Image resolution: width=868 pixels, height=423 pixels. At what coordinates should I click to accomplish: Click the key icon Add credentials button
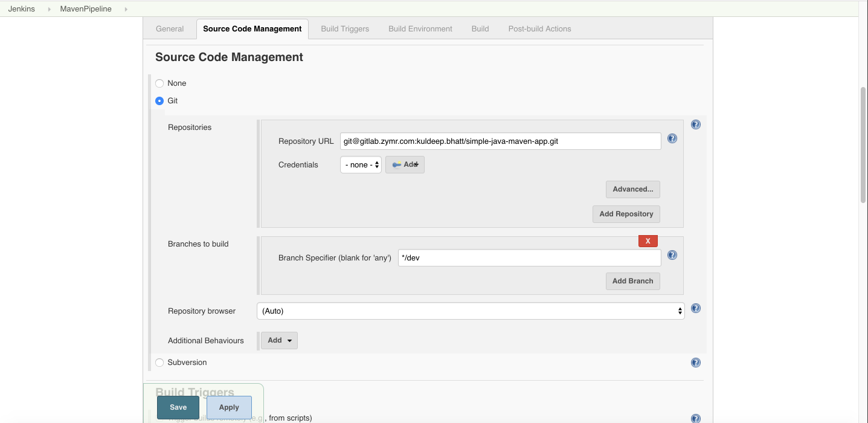tap(405, 164)
